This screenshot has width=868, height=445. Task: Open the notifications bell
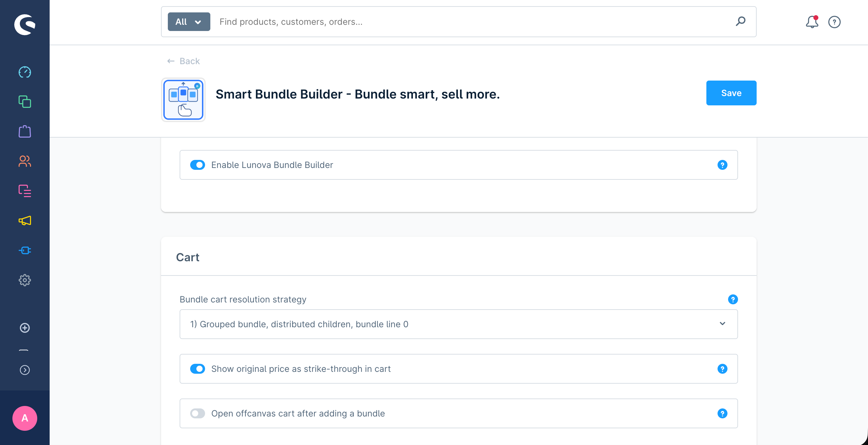pyautogui.click(x=812, y=22)
